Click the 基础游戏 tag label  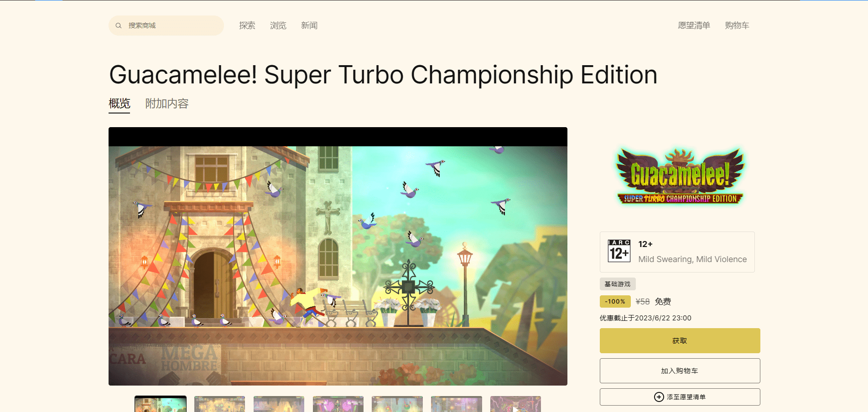618,284
